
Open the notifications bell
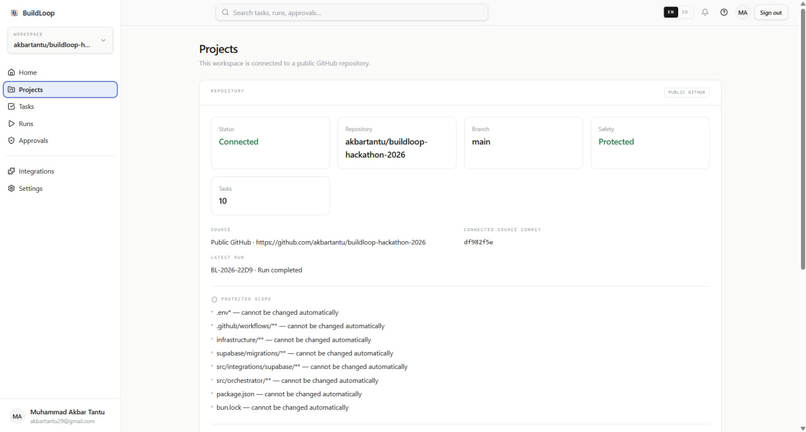point(705,12)
